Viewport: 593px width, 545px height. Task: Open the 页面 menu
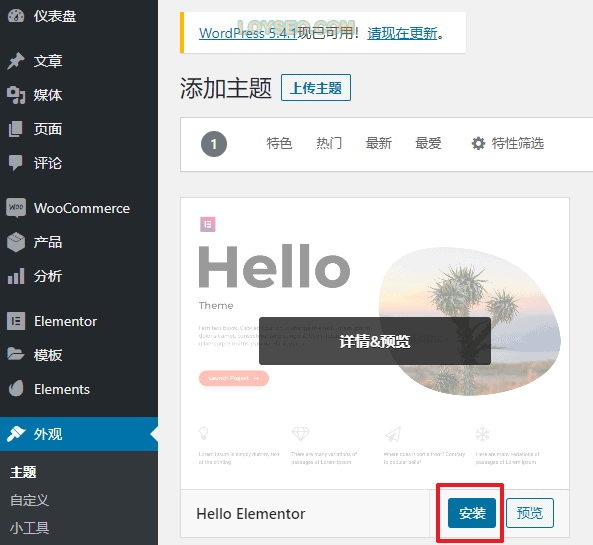pyautogui.click(x=79, y=129)
